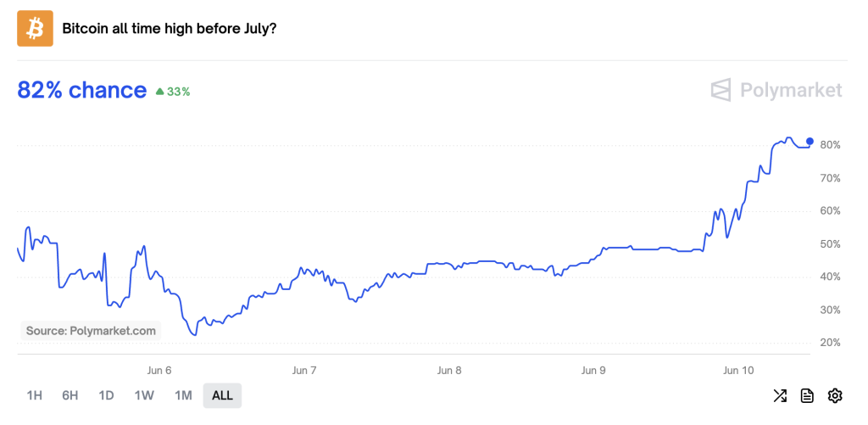
Task: Select the 1M time range
Action: pyautogui.click(x=183, y=395)
